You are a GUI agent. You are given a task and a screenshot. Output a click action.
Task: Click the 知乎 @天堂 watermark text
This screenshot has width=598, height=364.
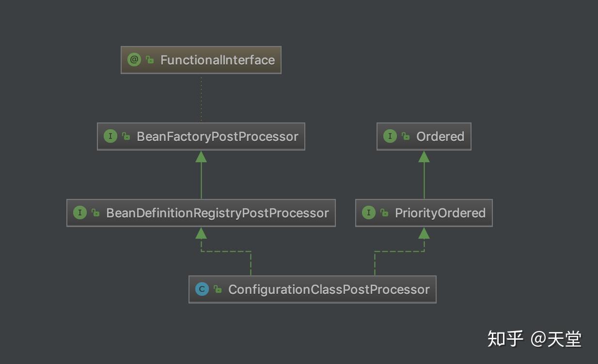coord(534,339)
